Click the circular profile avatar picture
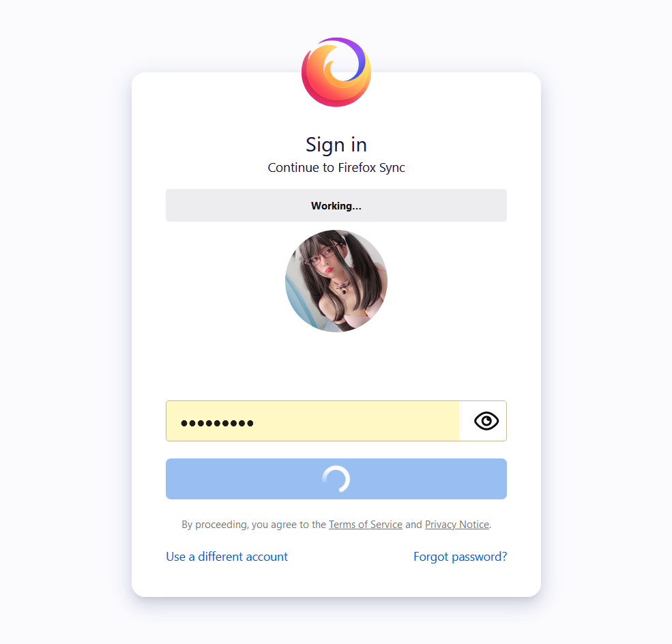 [336, 281]
